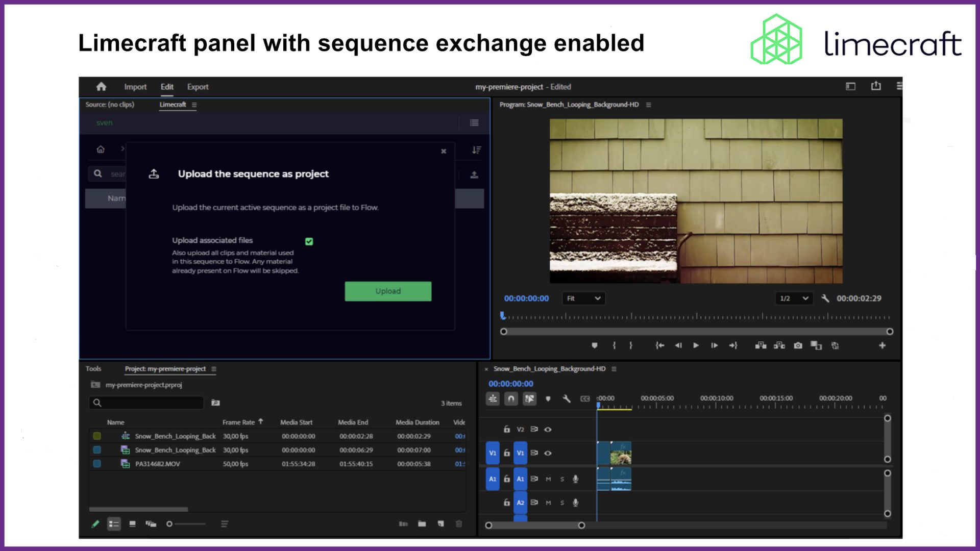Click the Play button in Program monitor
Screen dimensions: 980x551
click(x=696, y=345)
